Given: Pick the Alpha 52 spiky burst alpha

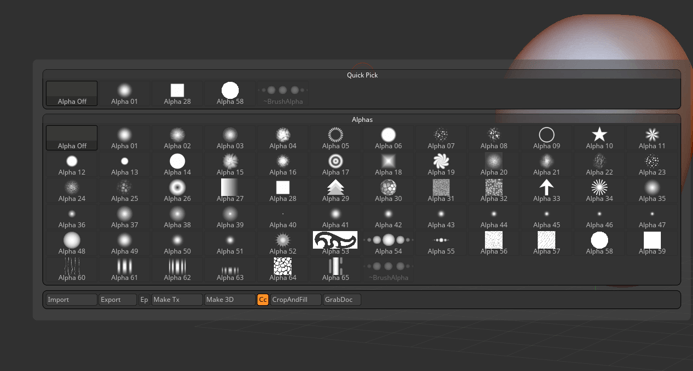Looking at the screenshot, I should [283, 244].
